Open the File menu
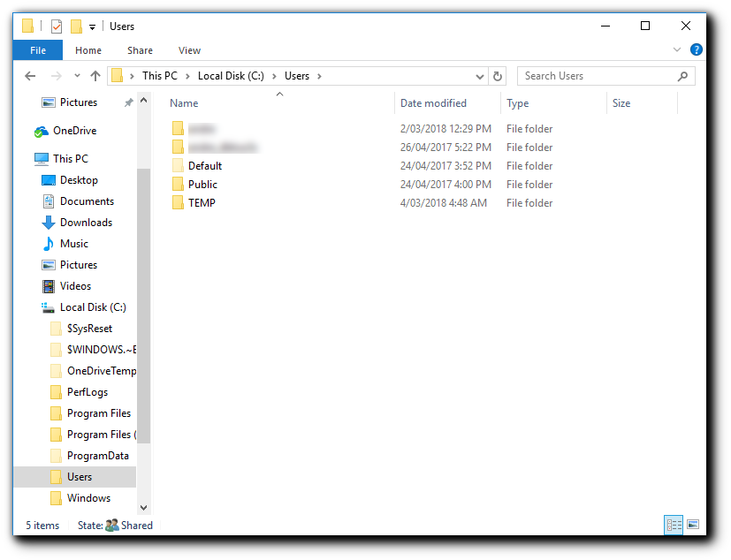Image resolution: width=731 pixels, height=560 pixels. click(37, 50)
